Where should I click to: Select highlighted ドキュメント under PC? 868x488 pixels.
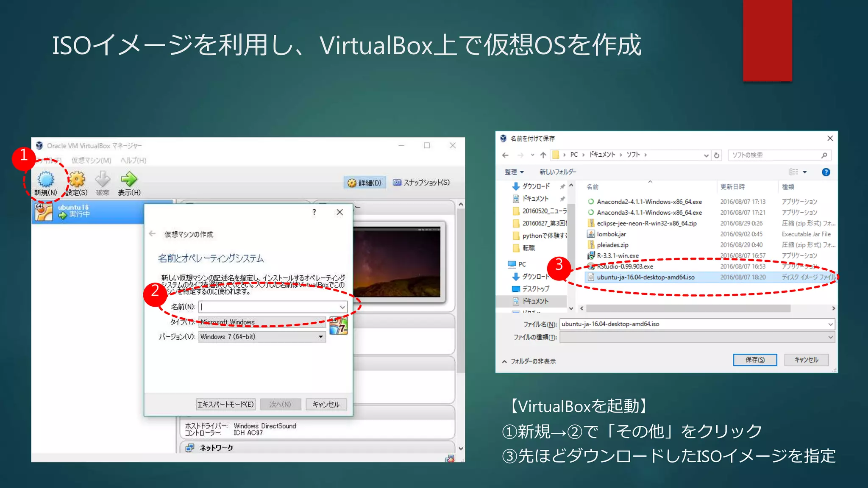click(x=531, y=301)
